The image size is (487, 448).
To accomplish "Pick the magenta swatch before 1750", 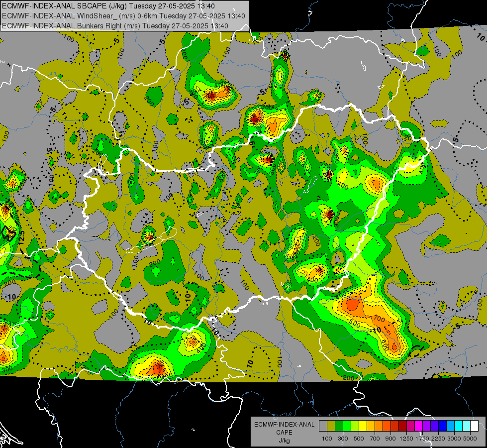I will tap(419, 426).
